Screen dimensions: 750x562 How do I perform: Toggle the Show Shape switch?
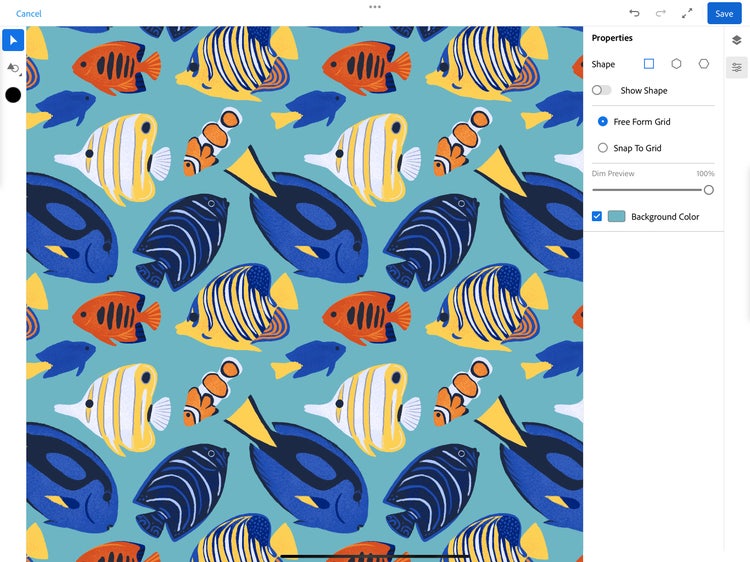(601, 90)
